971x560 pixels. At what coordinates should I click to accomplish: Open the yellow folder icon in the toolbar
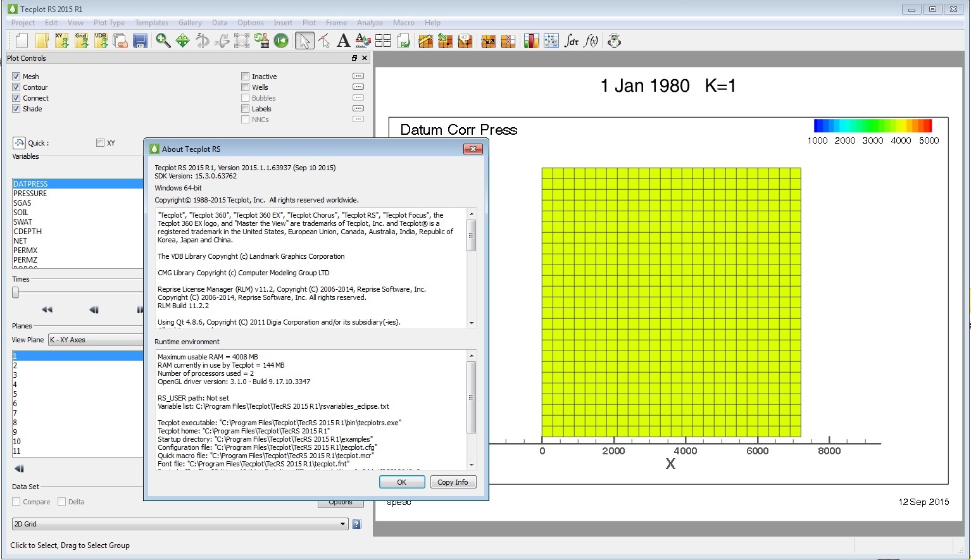42,41
